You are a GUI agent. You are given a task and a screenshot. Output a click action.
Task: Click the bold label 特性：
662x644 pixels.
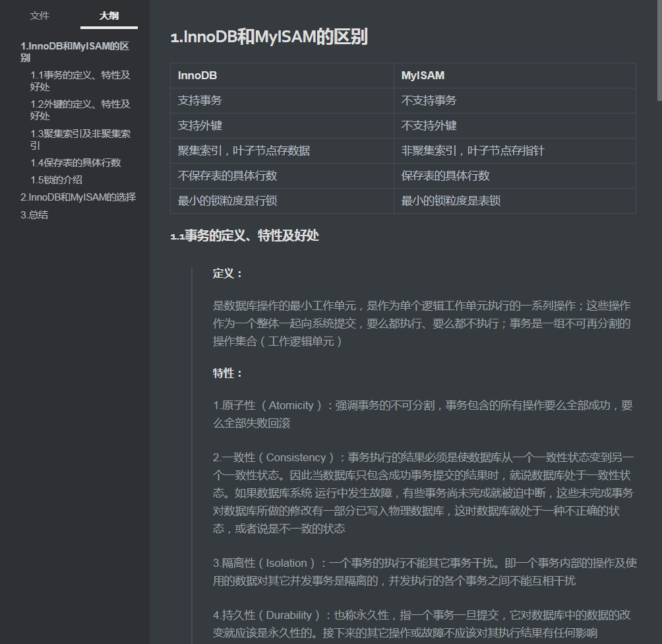click(x=228, y=373)
